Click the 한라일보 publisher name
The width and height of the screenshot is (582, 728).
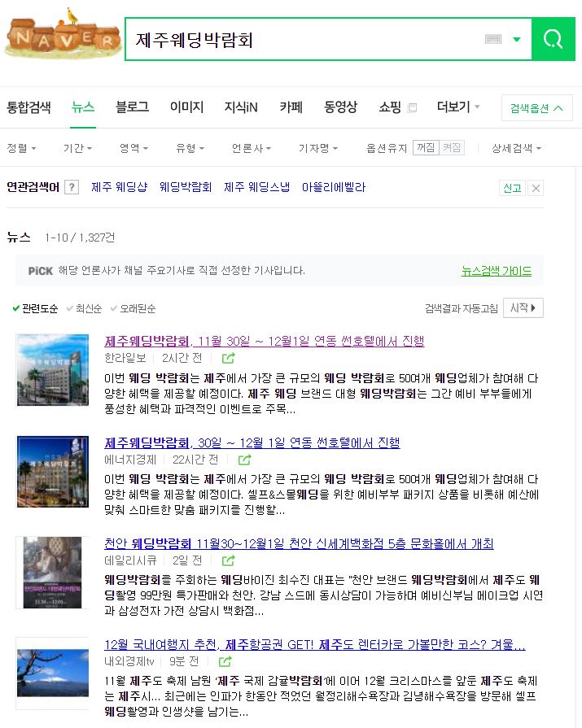(x=125, y=358)
